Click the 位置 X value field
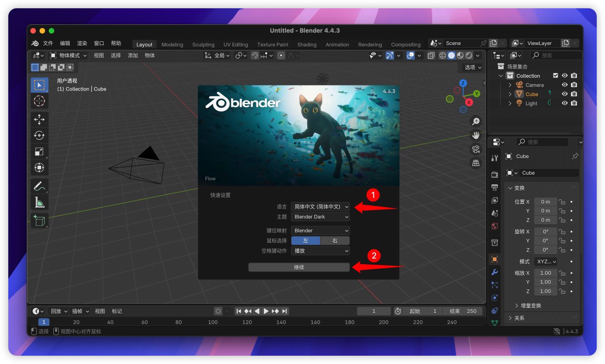 (546, 202)
